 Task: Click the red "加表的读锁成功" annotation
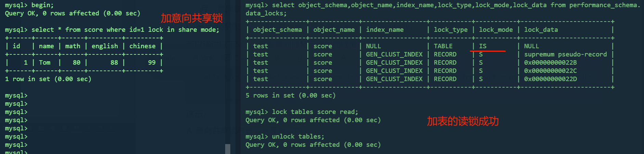pyautogui.click(x=463, y=121)
